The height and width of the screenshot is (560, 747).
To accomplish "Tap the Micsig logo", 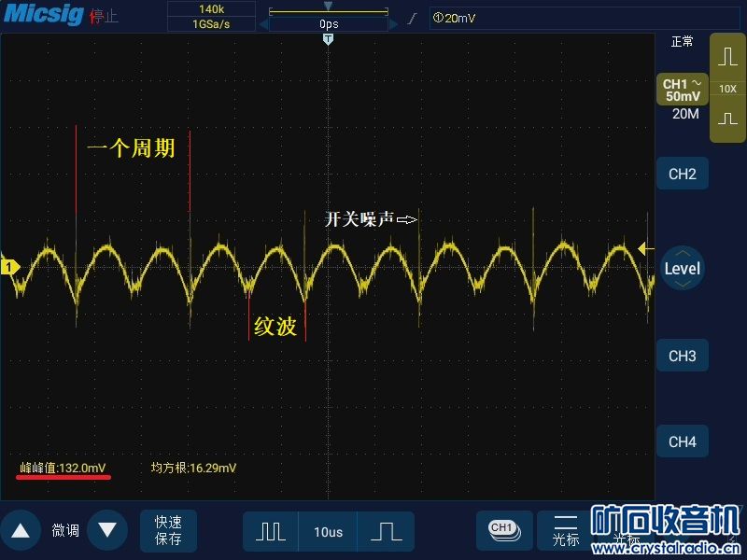I will pos(43,14).
